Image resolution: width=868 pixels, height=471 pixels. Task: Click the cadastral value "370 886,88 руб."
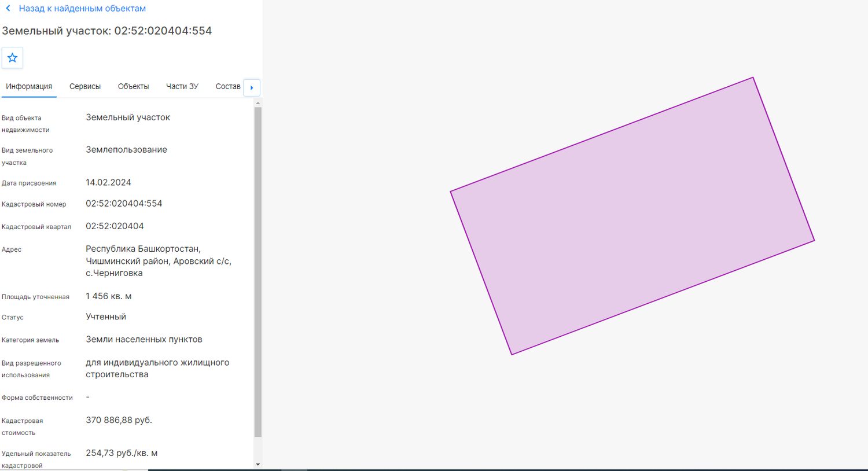tap(119, 420)
